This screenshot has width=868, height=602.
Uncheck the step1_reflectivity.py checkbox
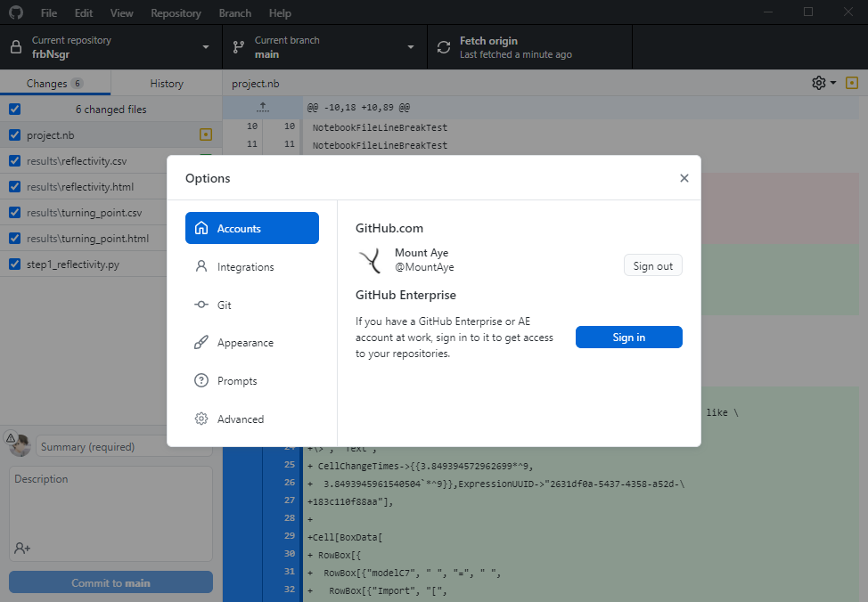point(14,264)
